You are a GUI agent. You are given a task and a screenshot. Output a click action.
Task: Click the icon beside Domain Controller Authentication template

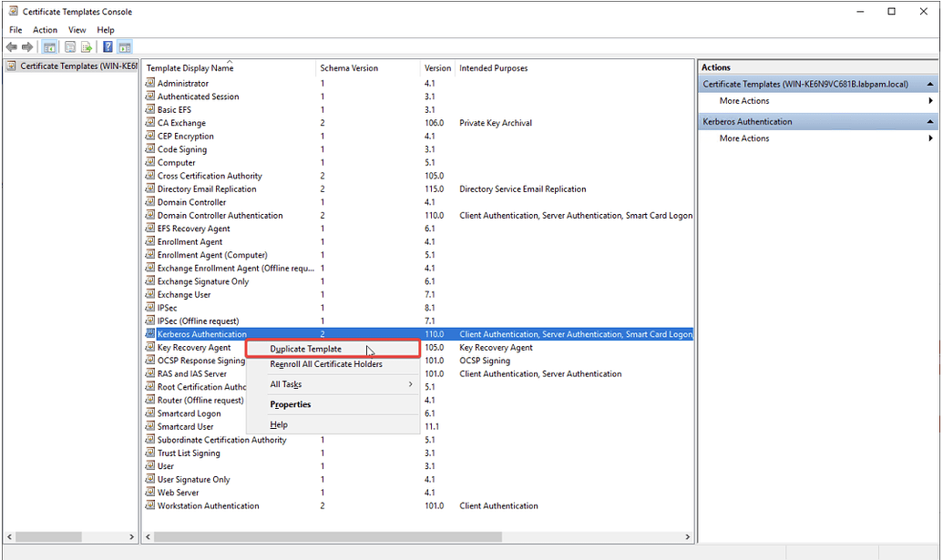149,215
